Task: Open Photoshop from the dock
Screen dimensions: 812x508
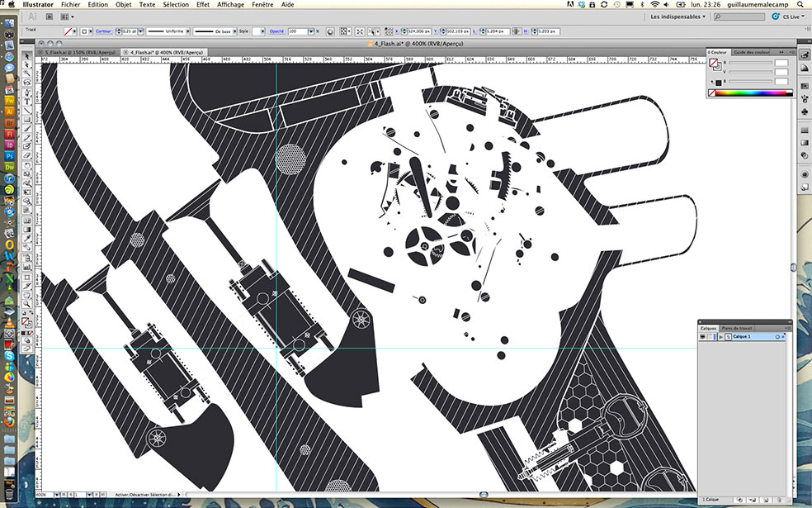Action: [9, 155]
